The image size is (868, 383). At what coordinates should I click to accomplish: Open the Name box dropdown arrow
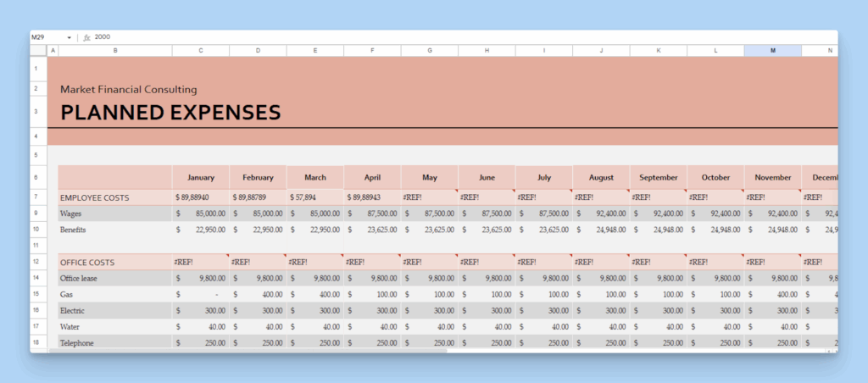click(69, 37)
